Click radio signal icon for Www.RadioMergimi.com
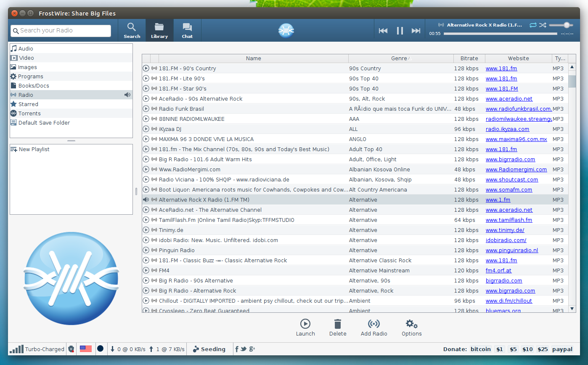This screenshot has width=588, height=365. point(154,170)
